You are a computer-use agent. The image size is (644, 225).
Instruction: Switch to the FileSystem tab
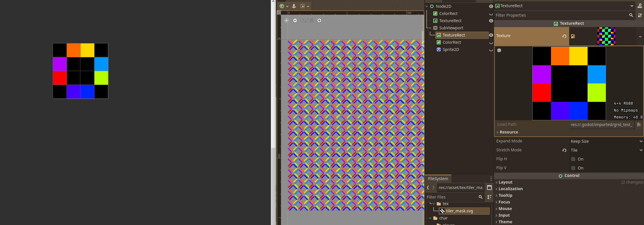(x=438, y=179)
